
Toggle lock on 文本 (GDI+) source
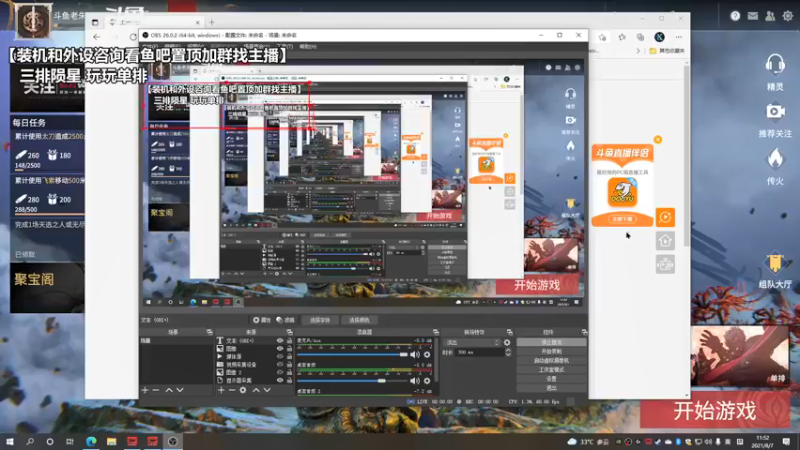click(x=289, y=340)
